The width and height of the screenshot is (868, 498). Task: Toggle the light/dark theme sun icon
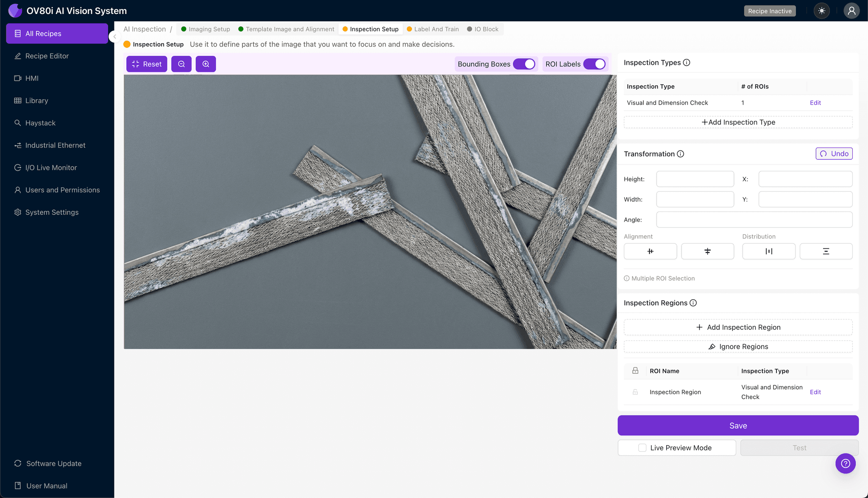[821, 11]
